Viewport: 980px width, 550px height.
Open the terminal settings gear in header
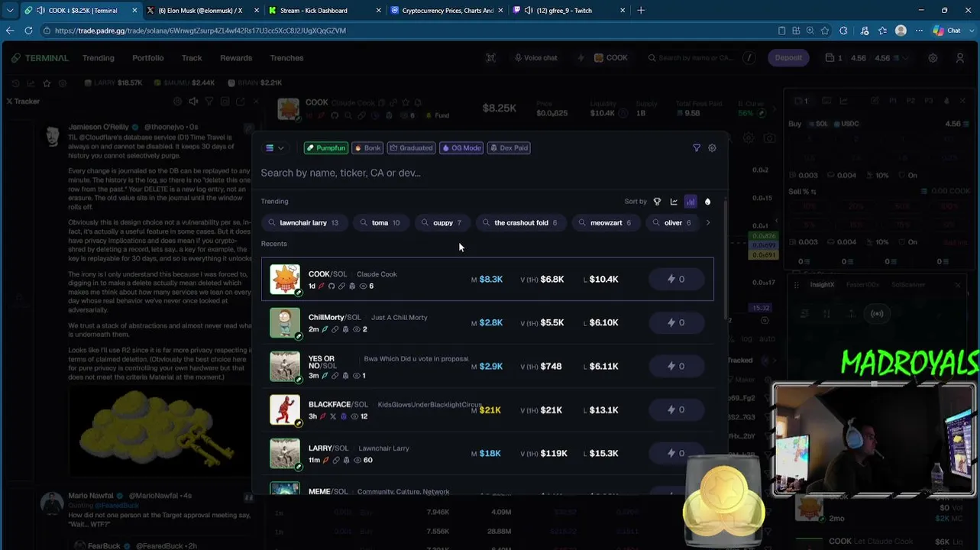(x=933, y=58)
